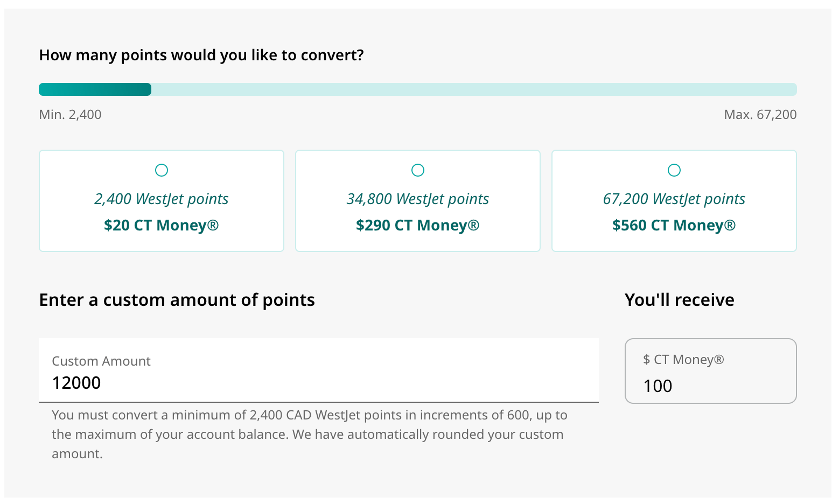The width and height of the screenshot is (839, 504).
Task: Select the 2,400 WestJet points radio button
Action: [x=162, y=170]
